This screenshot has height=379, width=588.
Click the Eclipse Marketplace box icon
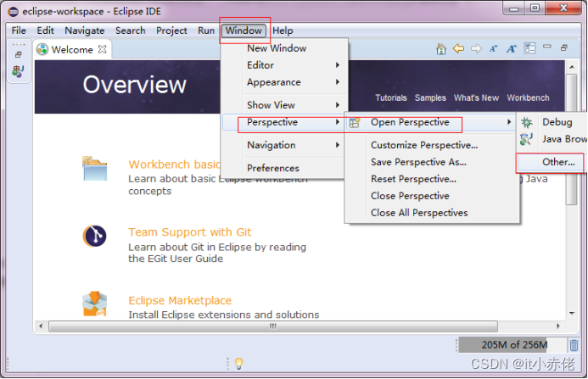coord(94,304)
